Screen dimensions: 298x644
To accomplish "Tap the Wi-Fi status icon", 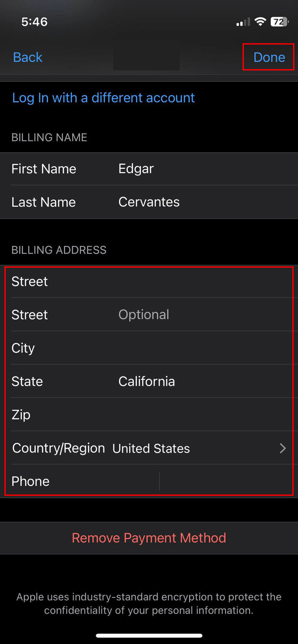I will pyautogui.click(x=260, y=22).
